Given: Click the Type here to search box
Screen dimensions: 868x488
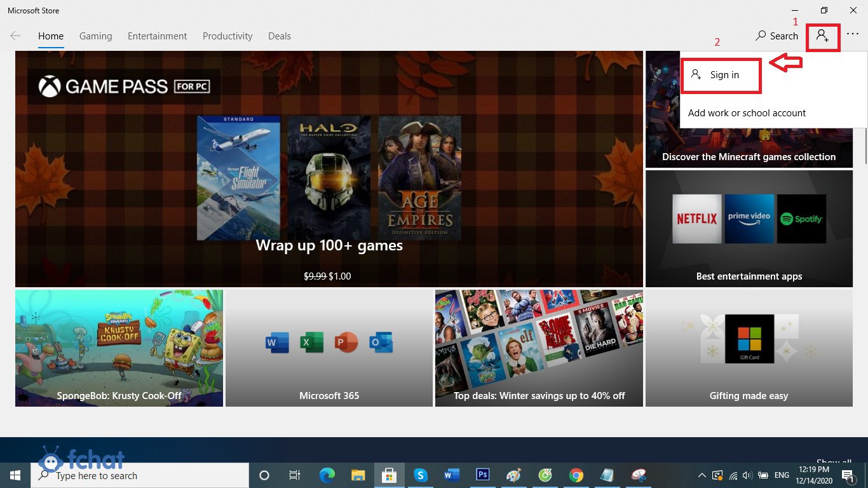Looking at the screenshot, I should point(140,475).
